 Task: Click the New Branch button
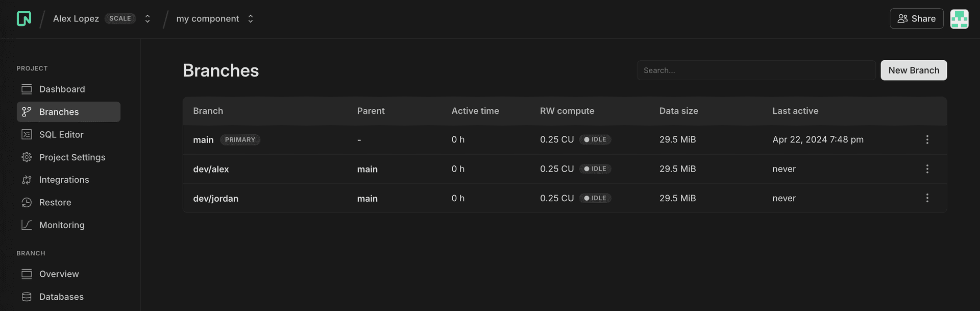[913, 70]
